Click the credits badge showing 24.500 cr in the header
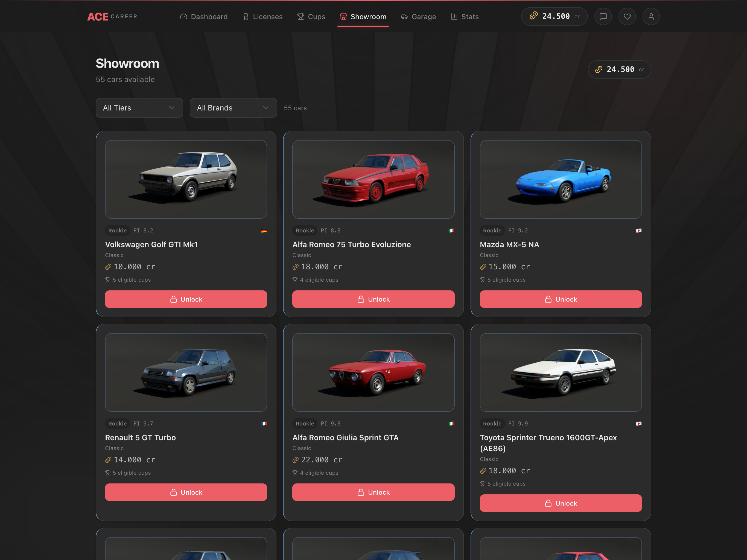The height and width of the screenshot is (560, 747). [x=554, y=16]
